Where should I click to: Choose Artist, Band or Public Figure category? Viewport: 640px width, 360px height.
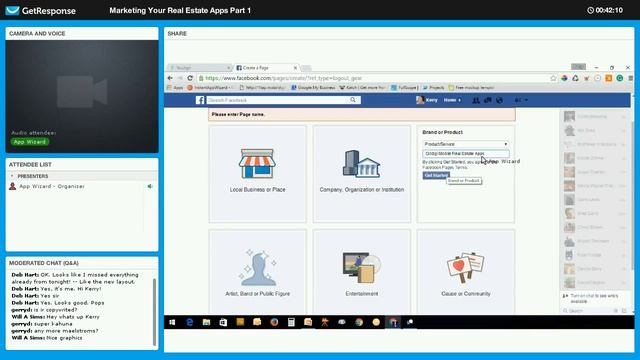258,271
